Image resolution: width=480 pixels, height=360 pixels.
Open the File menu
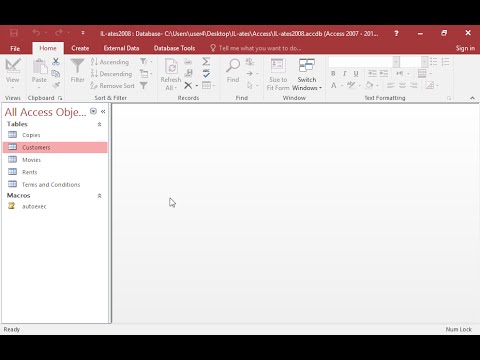click(x=15, y=48)
